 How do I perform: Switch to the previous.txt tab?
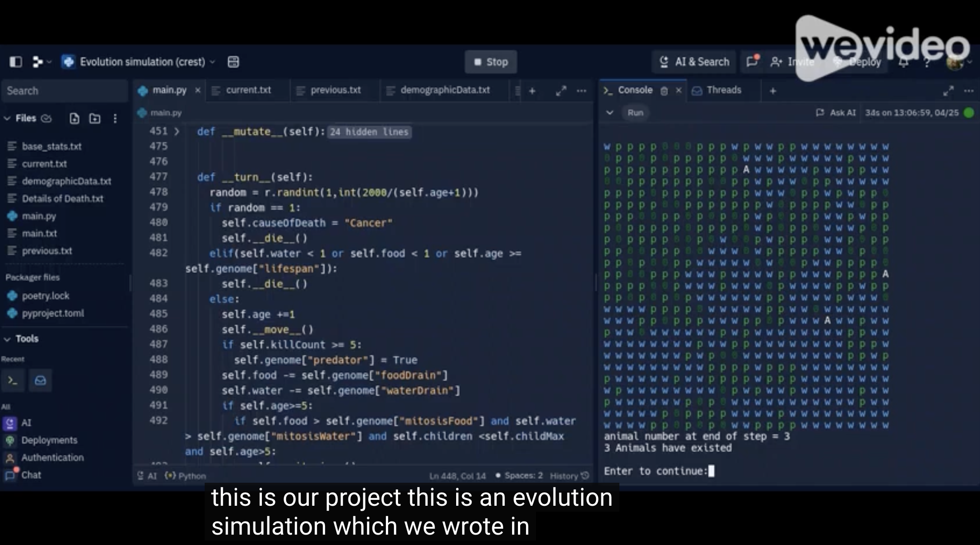(335, 90)
